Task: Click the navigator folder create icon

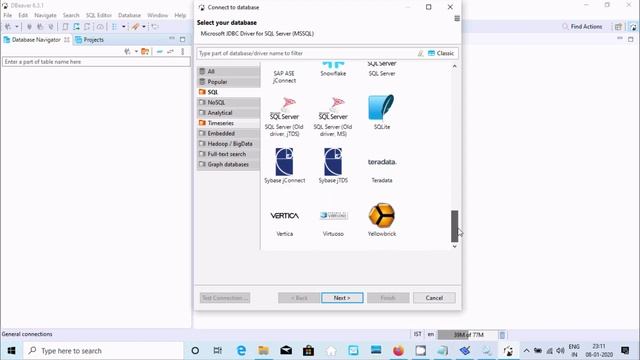Action: click(145, 51)
